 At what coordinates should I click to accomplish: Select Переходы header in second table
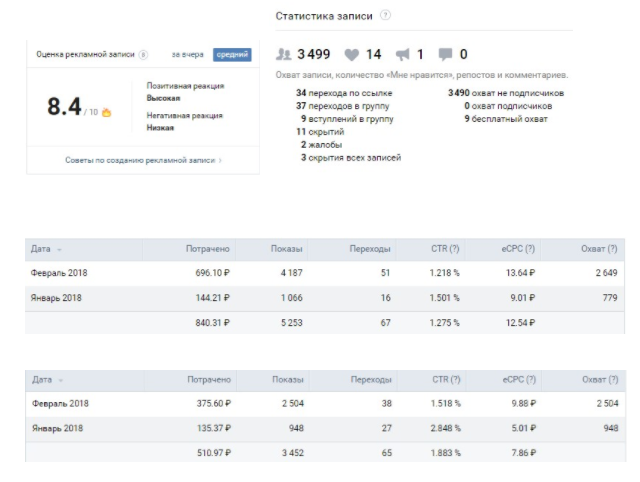371,380
